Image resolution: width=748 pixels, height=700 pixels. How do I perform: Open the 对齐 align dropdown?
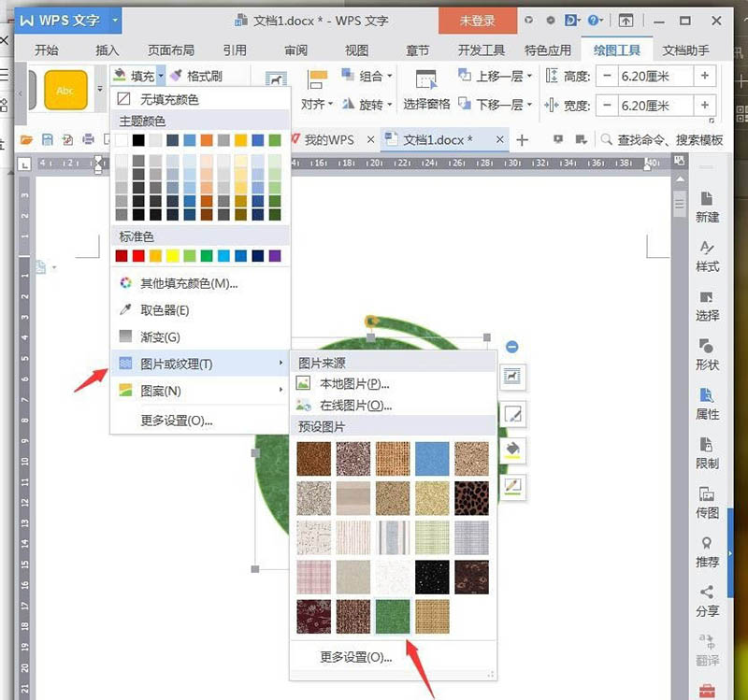[317, 105]
